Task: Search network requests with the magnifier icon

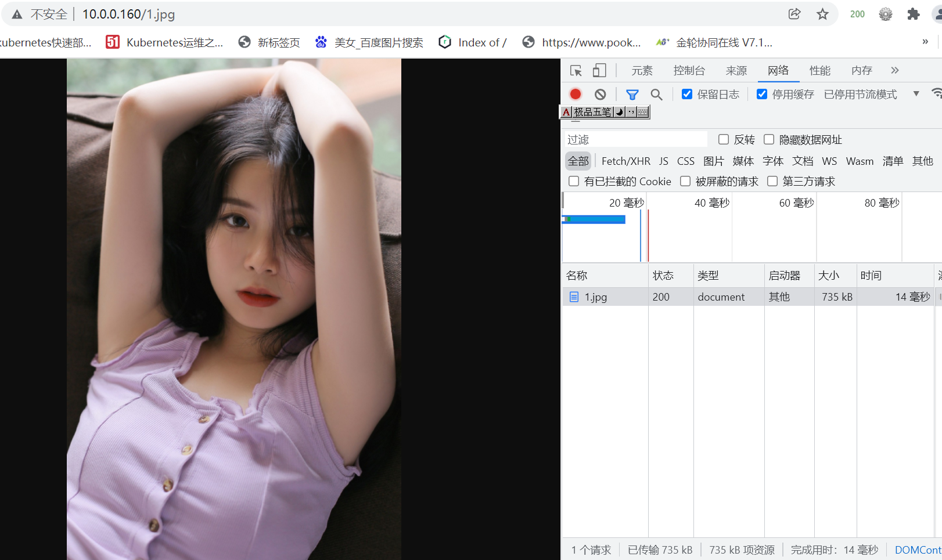Action: tap(656, 94)
